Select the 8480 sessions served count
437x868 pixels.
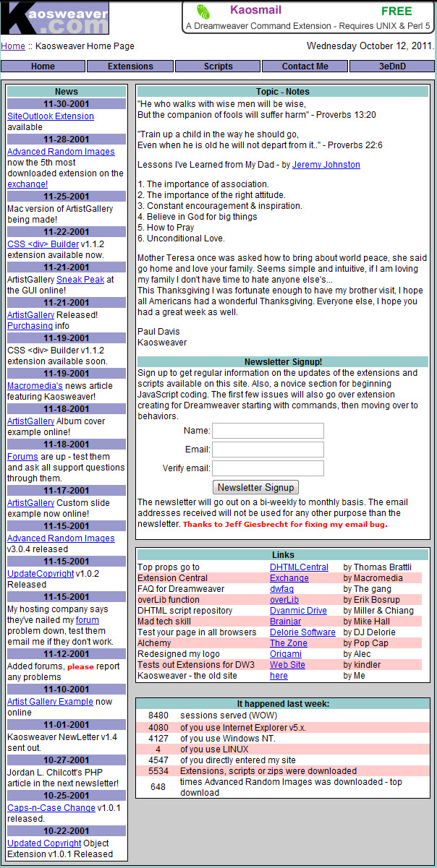click(x=158, y=716)
